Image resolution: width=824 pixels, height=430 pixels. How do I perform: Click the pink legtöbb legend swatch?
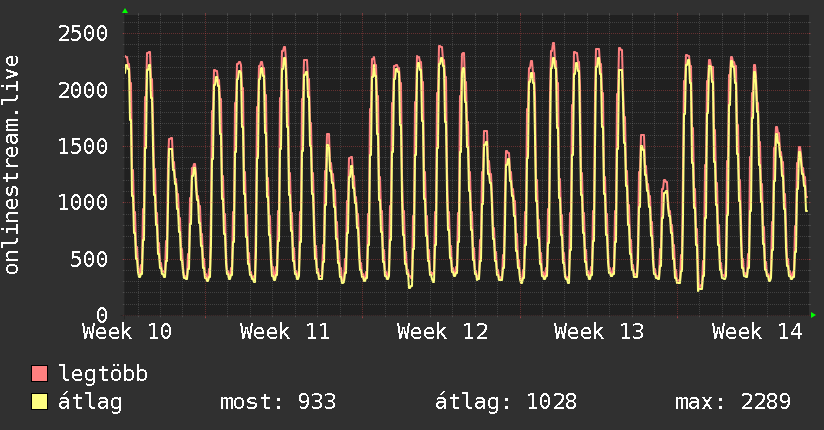tap(39, 373)
